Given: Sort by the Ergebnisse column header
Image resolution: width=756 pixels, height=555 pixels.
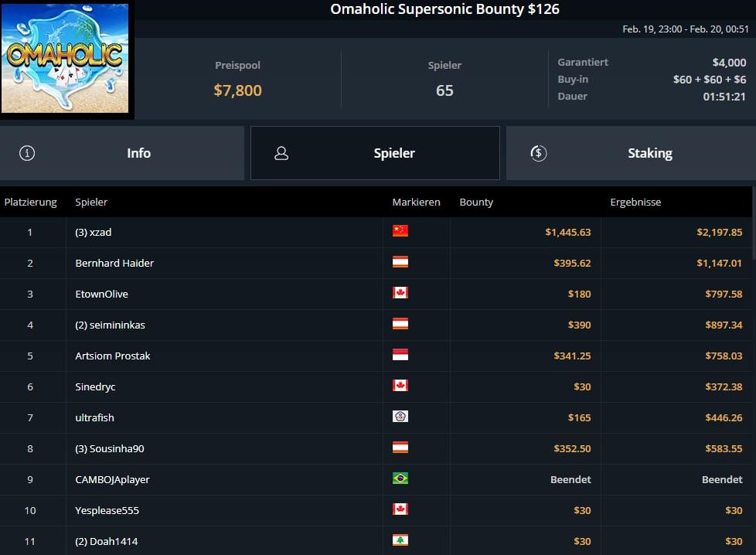Looking at the screenshot, I should pyautogui.click(x=635, y=202).
